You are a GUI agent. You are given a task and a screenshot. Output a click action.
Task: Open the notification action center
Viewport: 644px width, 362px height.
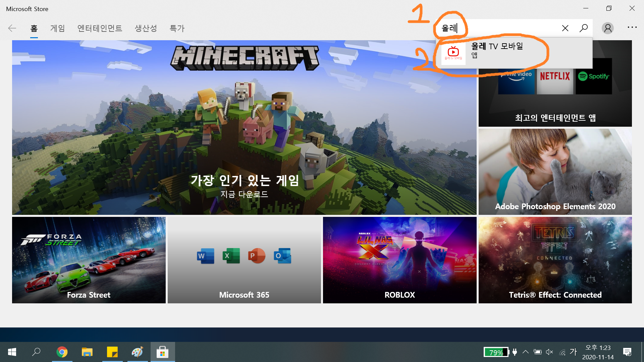(627, 352)
